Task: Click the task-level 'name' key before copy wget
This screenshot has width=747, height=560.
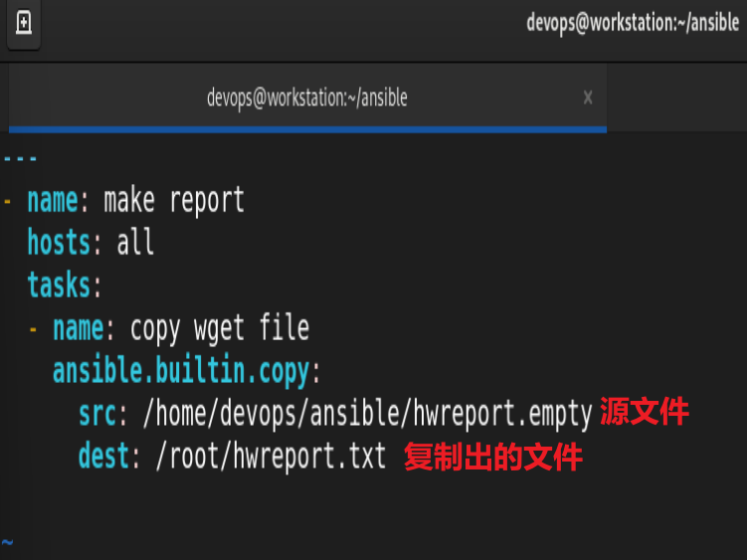Action: click(x=79, y=329)
